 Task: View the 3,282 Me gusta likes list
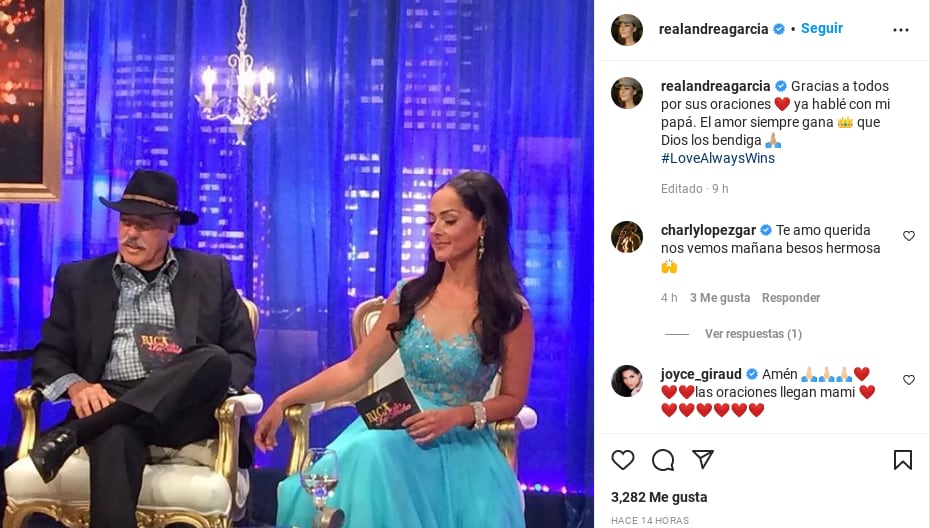click(659, 497)
